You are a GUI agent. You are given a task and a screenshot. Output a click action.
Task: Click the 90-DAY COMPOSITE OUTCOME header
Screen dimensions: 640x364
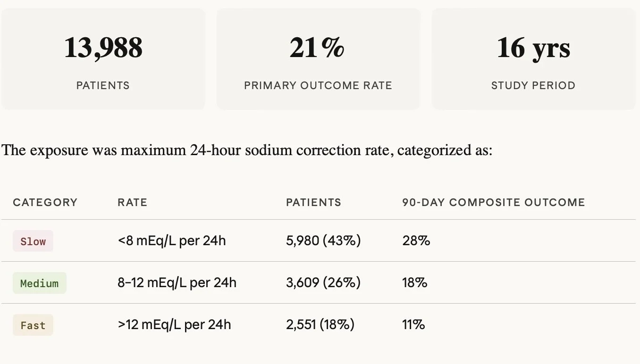coord(493,203)
